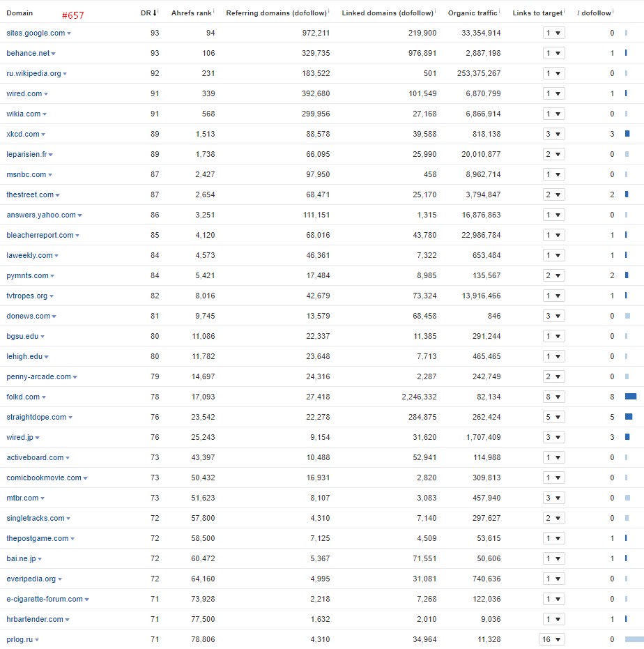Sort by DR column header
Viewport: 644px width, 649px height.
point(148,13)
